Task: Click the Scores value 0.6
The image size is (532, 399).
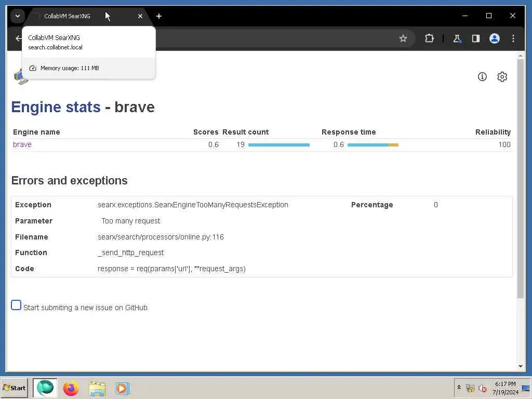Action: (x=213, y=144)
